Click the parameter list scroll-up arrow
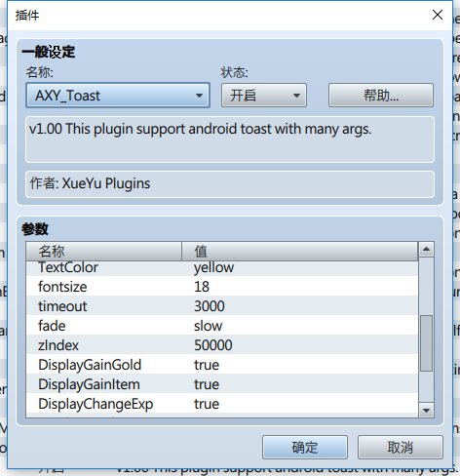The height and width of the screenshot is (476, 460). 426,250
